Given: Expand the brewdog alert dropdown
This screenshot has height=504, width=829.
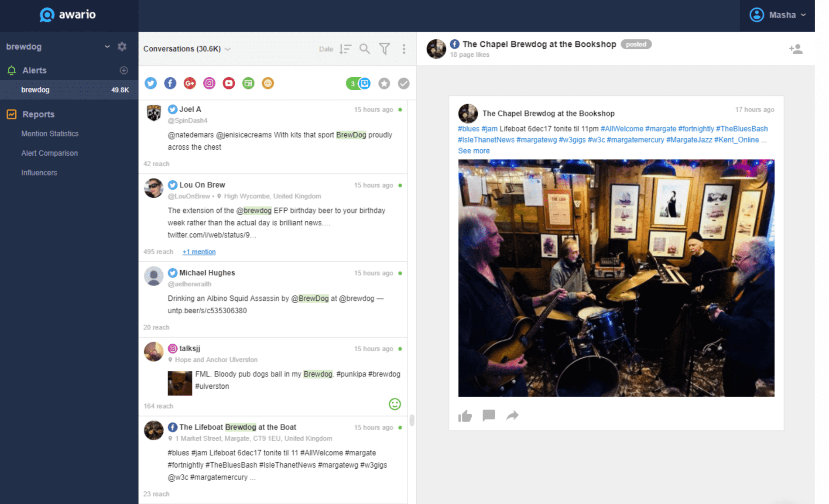Looking at the screenshot, I should point(107,46).
